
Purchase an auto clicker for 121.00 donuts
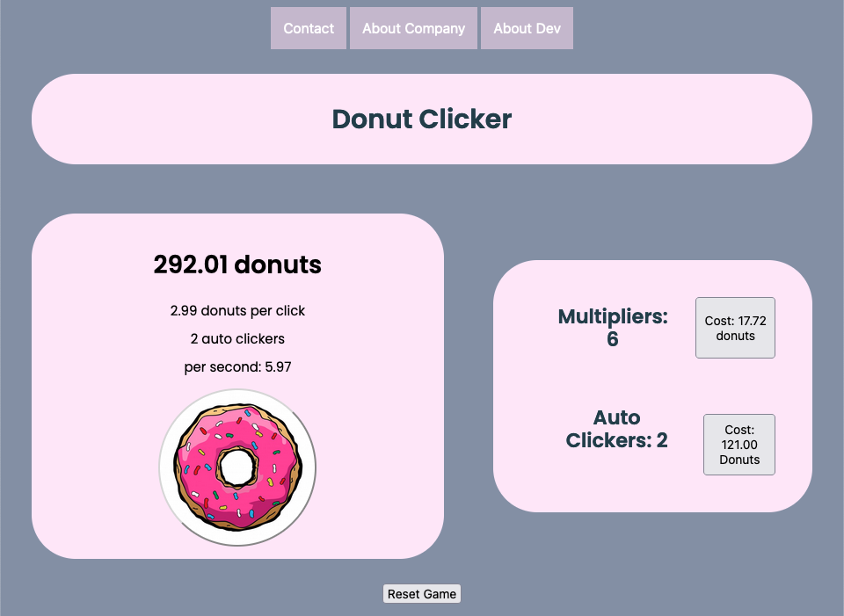tap(738, 445)
